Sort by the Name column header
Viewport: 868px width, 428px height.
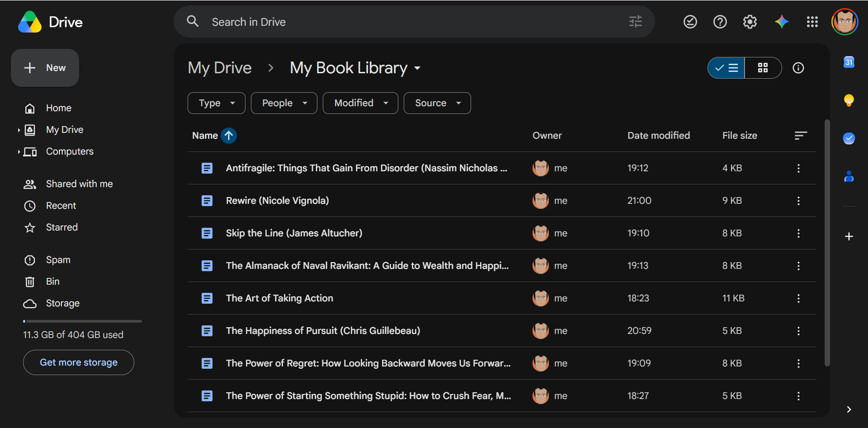coord(205,136)
